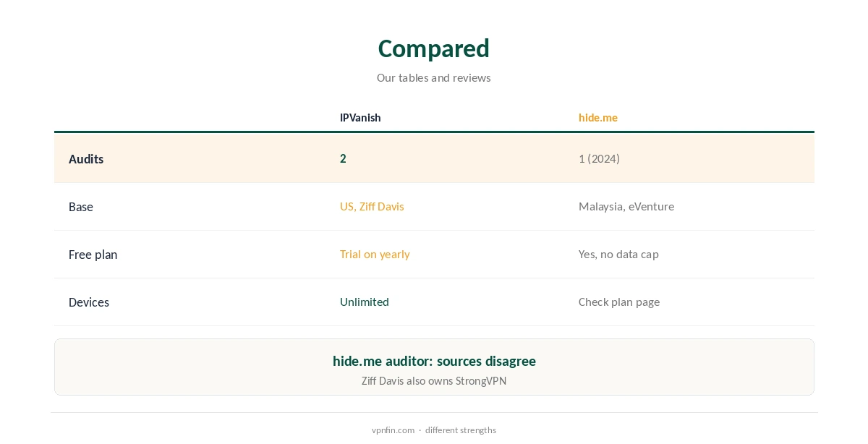This screenshot has height=444, width=868.
Task: Select the 'Base' row label
Action: [x=81, y=207]
